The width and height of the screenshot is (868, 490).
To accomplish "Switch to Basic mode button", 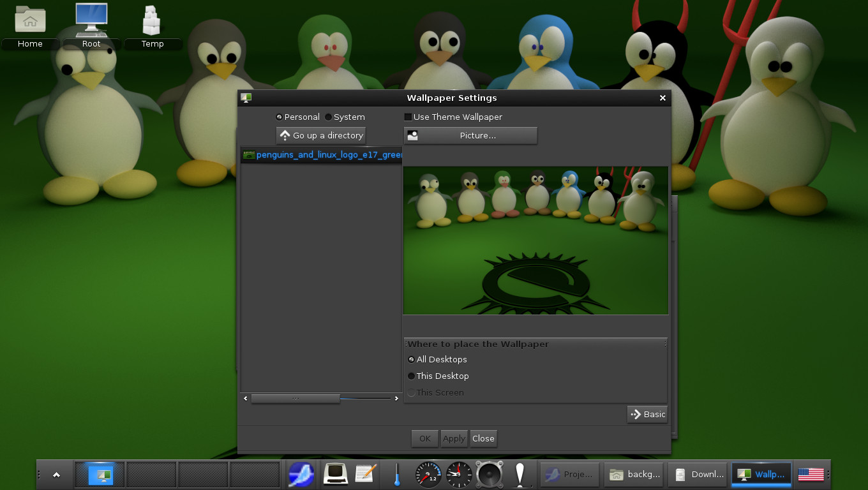I will pyautogui.click(x=647, y=414).
